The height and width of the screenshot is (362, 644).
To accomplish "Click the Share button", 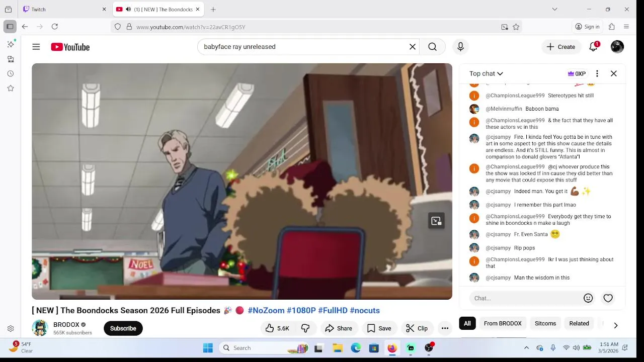I will tap(339, 328).
